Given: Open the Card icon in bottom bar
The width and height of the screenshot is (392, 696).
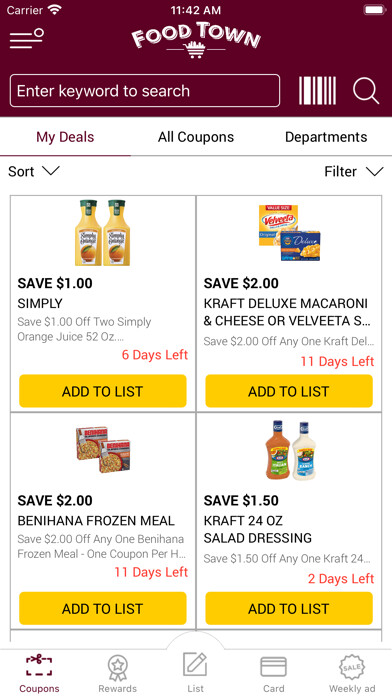Looking at the screenshot, I should [273, 667].
